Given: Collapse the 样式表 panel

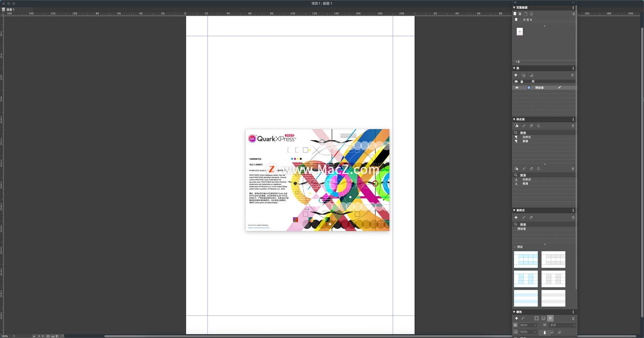Looking at the screenshot, I should coord(514,119).
